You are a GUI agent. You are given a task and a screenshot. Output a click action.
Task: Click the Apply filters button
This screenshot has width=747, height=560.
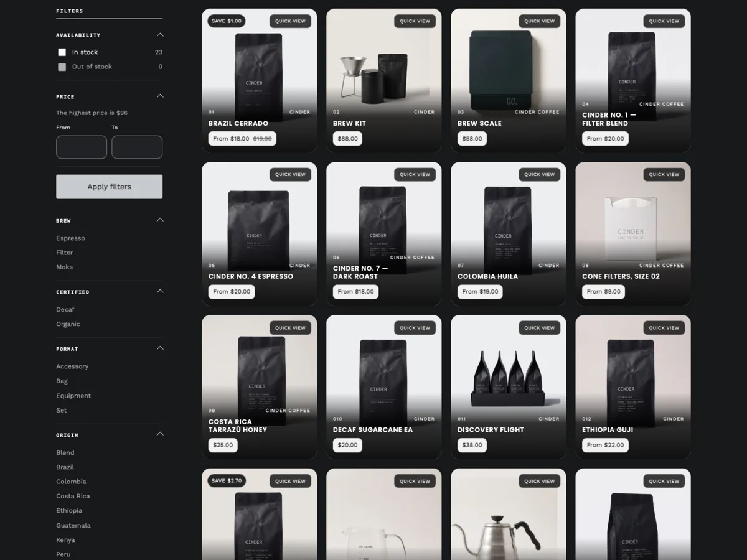pyautogui.click(x=110, y=187)
